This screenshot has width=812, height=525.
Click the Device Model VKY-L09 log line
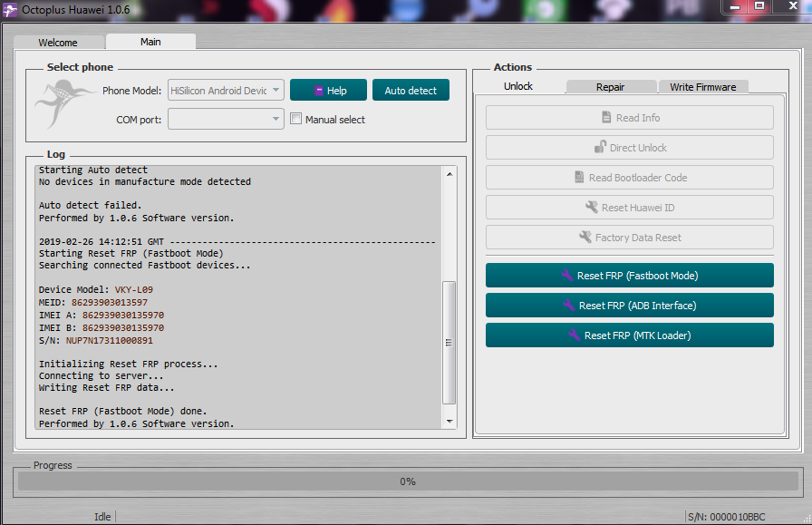click(x=96, y=290)
